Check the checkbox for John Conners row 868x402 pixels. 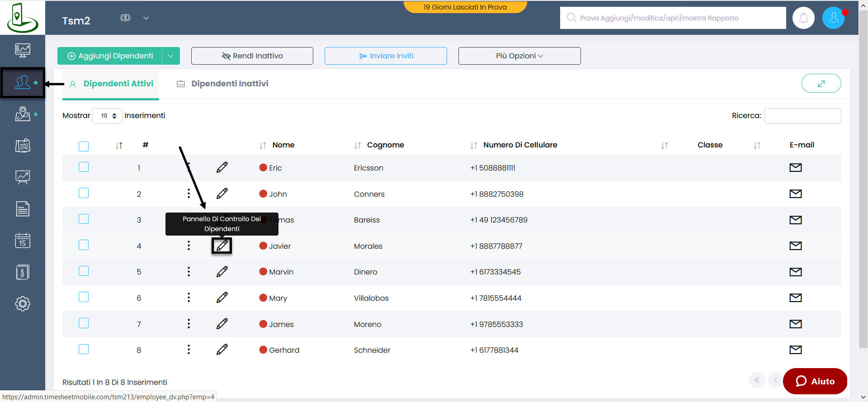[84, 193]
